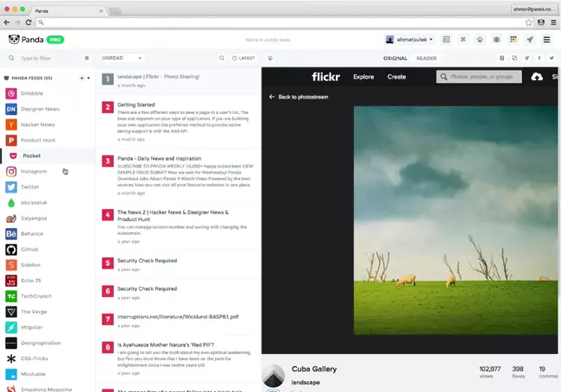Image resolution: width=561 pixels, height=392 pixels.
Task: Click the paper plane share icon
Action: (x=526, y=58)
